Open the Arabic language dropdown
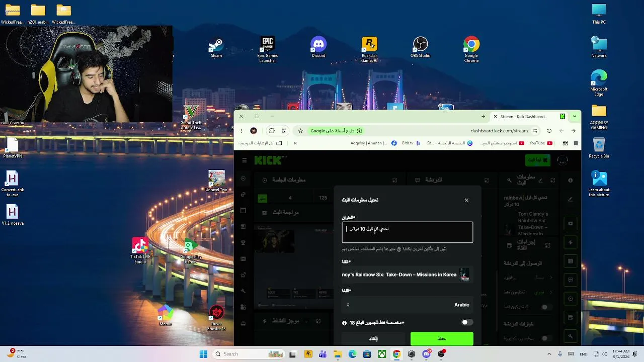644x362 pixels. (x=407, y=305)
